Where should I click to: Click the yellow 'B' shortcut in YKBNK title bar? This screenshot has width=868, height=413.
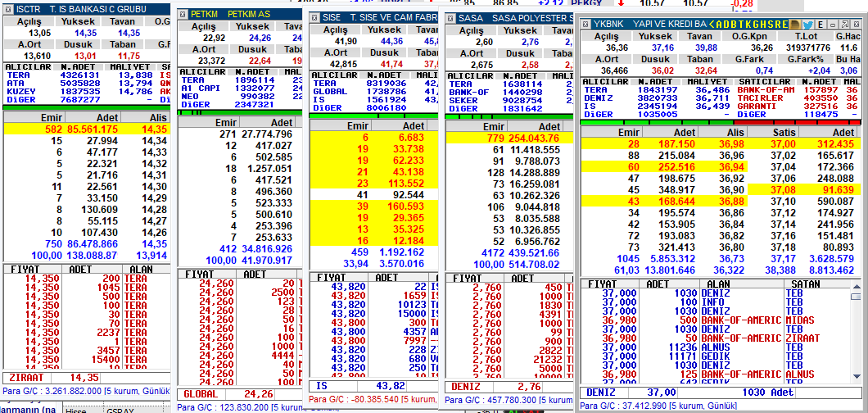(734, 25)
